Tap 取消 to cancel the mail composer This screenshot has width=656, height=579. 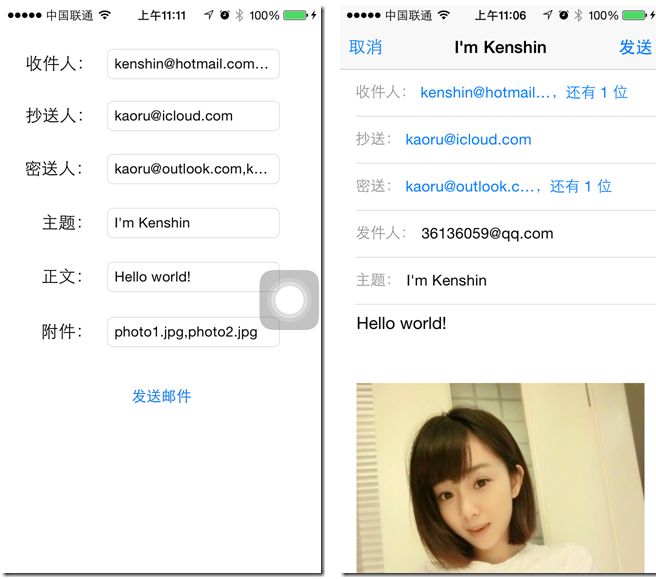(365, 47)
